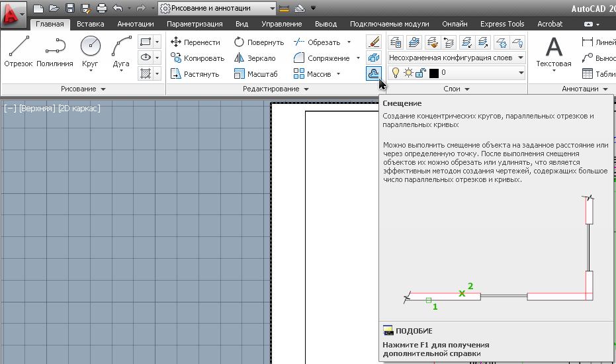Click the layer match brush icon
616x364 pixels.
pos(432,42)
